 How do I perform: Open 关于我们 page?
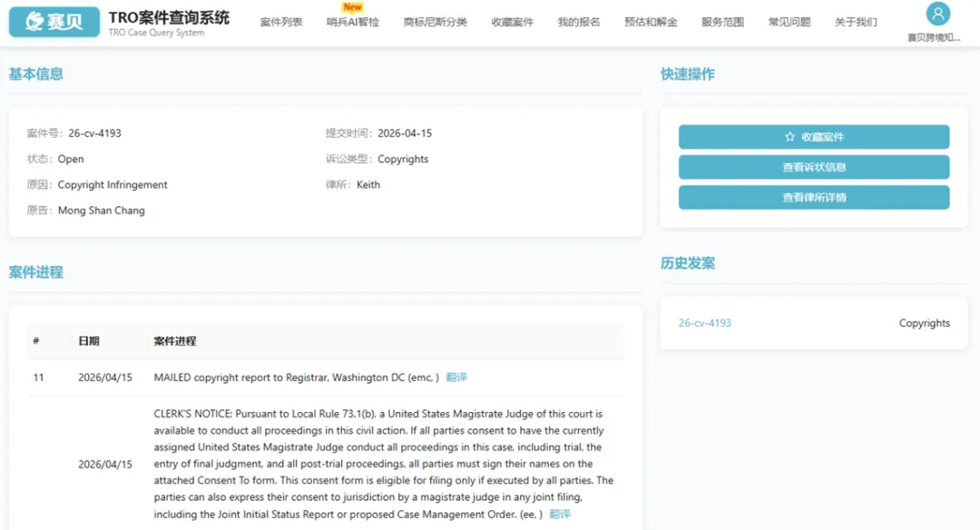click(x=856, y=22)
